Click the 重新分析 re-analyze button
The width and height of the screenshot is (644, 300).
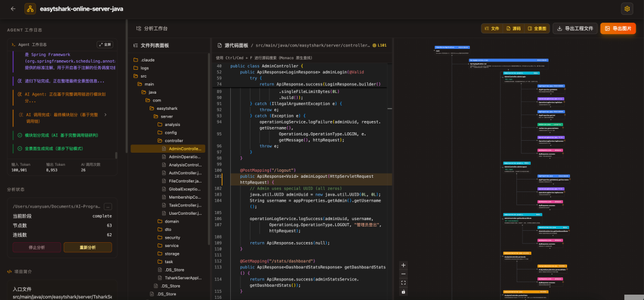tap(88, 247)
